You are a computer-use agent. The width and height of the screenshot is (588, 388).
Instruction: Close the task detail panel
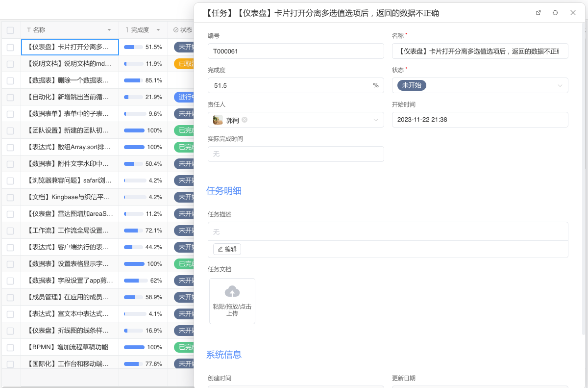[573, 13]
